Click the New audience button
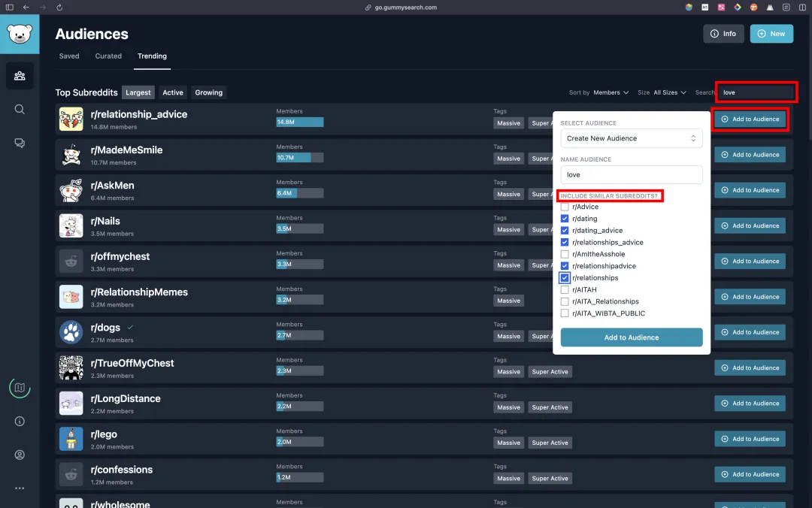 coord(771,34)
